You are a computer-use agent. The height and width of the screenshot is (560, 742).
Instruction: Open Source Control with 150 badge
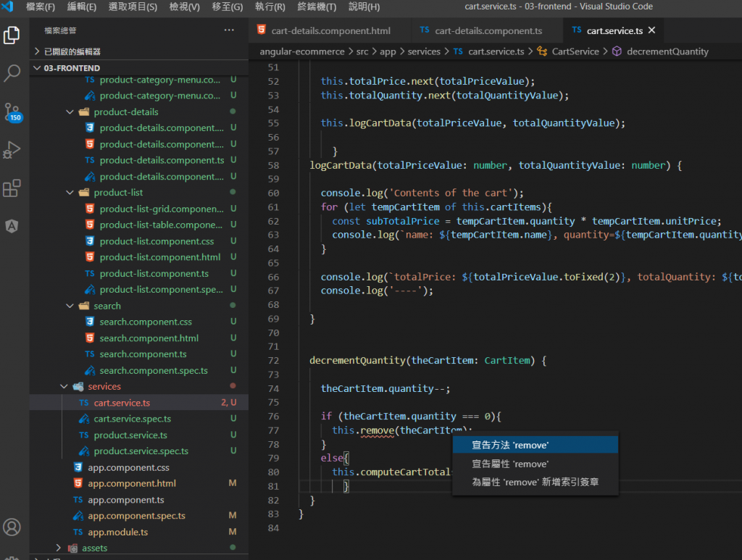tap(12, 112)
